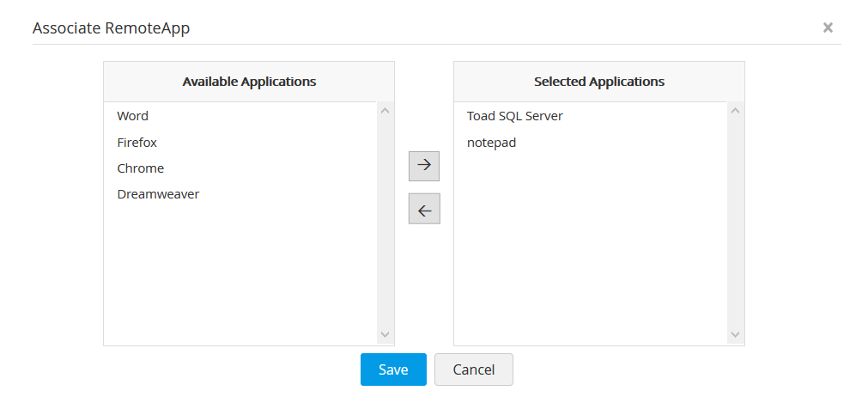Click the Available Applications header
Image resolution: width=868 pixels, height=403 pixels.
tap(249, 82)
